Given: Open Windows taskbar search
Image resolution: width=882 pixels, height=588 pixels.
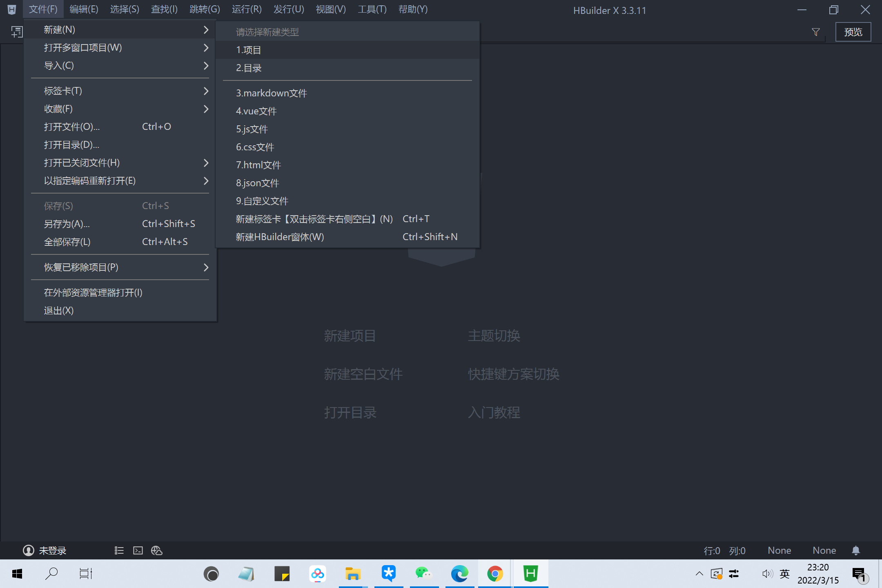Looking at the screenshot, I should [x=51, y=574].
